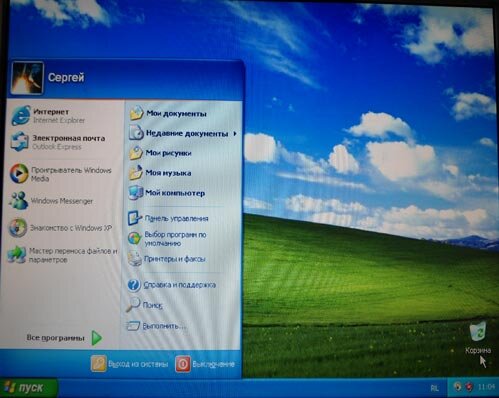
Task: Start Windows Messenger
Action: 18,201
